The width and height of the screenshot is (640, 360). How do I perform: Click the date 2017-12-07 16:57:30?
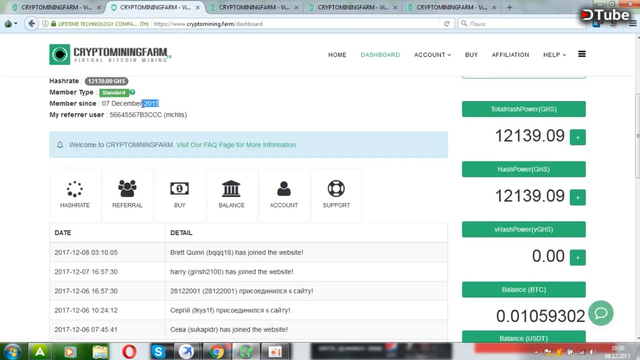[x=86, y=272]
